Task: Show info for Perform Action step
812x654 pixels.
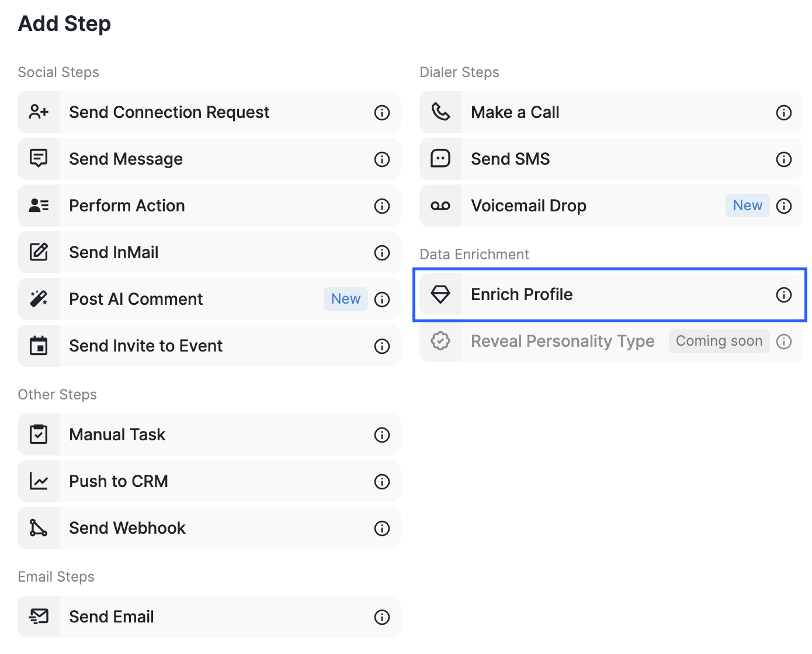Action: 382,206
